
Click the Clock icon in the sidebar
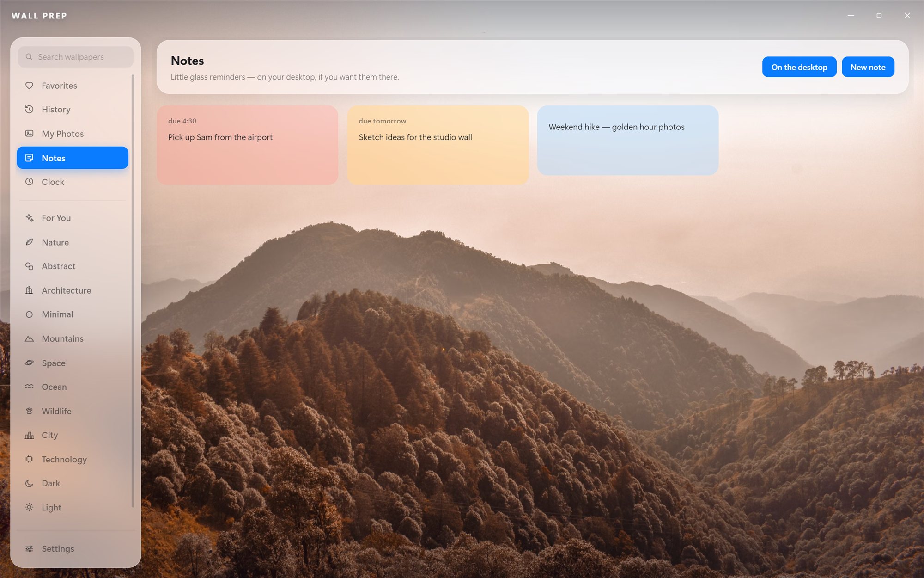click(x=29, y=182)
